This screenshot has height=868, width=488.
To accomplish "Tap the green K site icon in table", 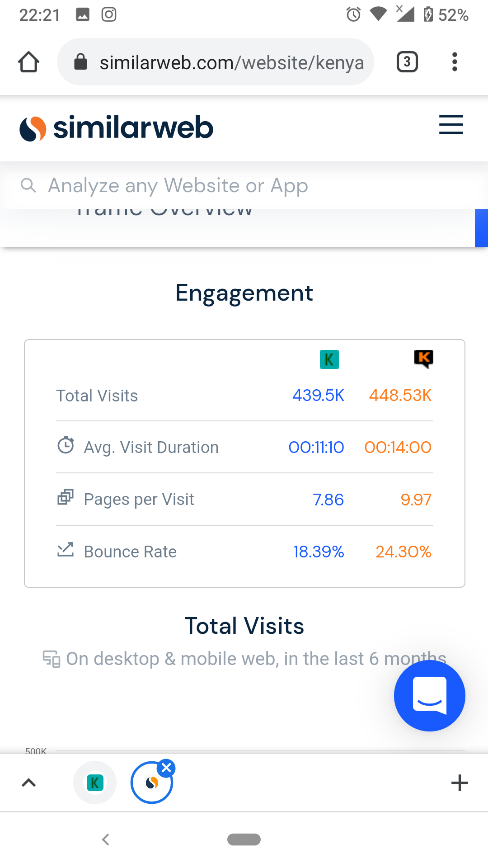I will pyautogui.click(x=329, y=359).
